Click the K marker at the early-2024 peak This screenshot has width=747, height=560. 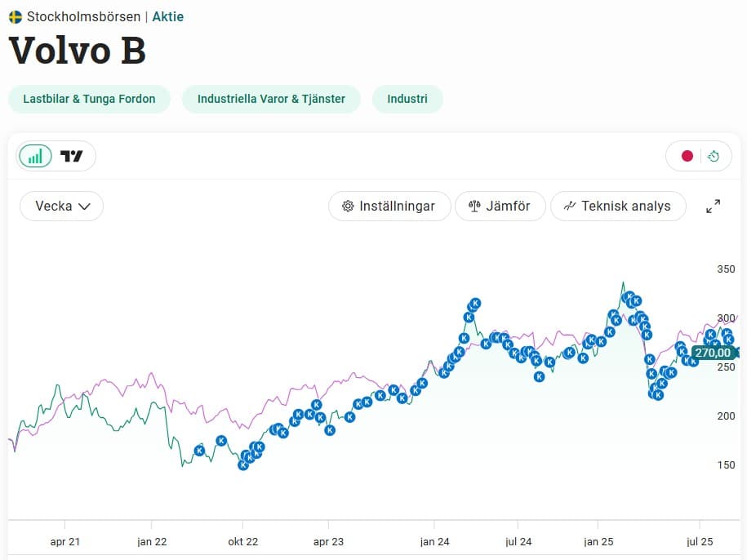474,303
